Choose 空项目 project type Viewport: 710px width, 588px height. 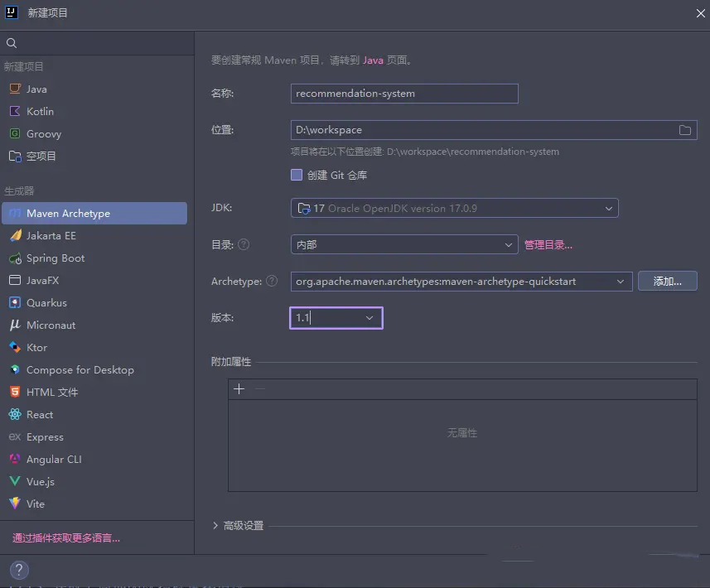[x=94, y=157]
